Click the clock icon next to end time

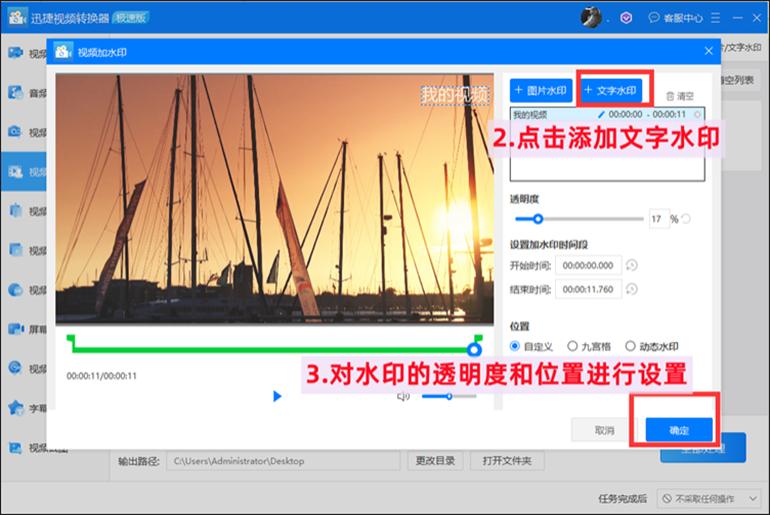tap(632, 289)
